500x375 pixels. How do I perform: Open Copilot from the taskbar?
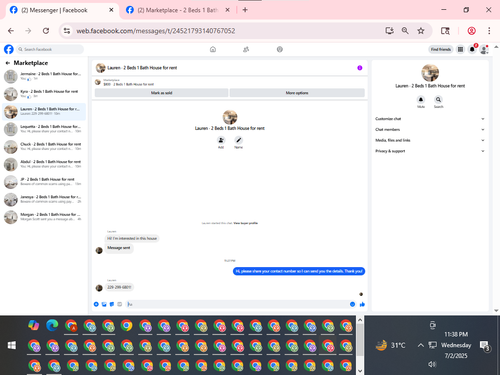coord(33,325)
